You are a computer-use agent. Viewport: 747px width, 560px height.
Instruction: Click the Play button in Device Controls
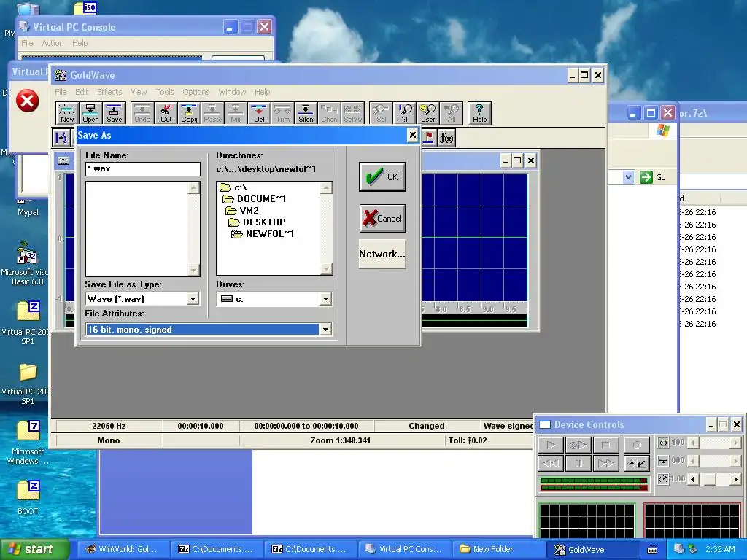click(x=551, y=446)
